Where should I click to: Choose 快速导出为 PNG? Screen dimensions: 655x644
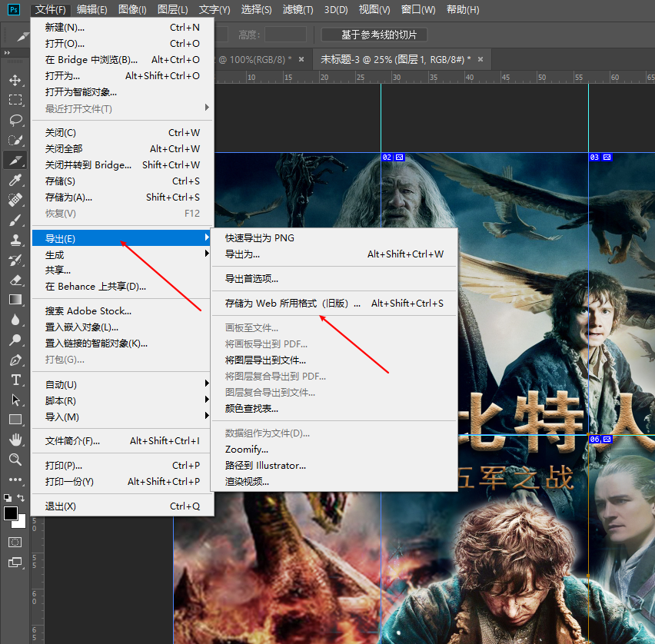click(334, 237)
